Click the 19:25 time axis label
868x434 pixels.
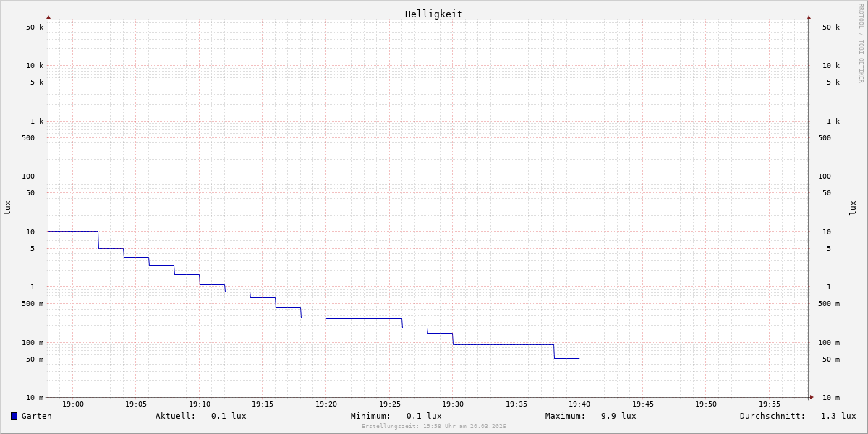(x=390, y=404)
